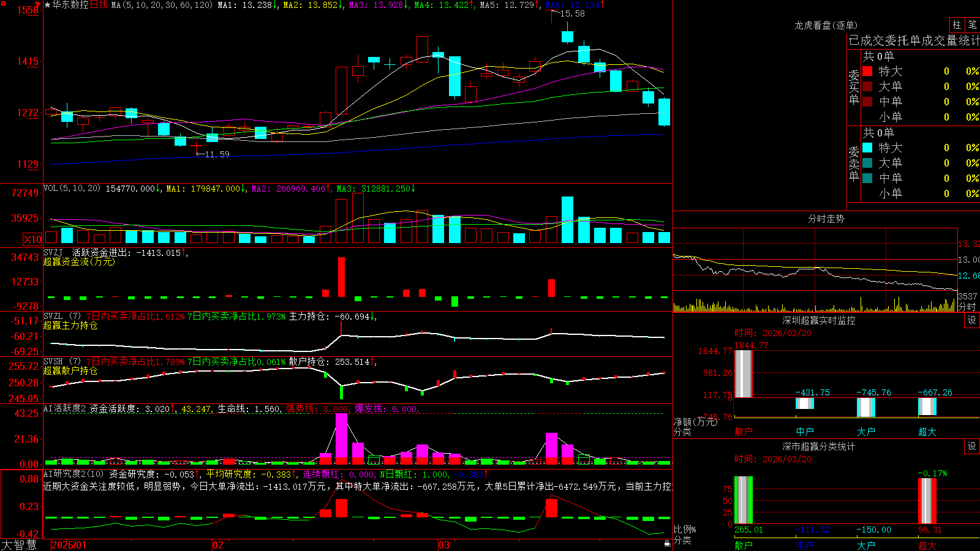Click the 华东数控 stock name

[x=70, y=5]
